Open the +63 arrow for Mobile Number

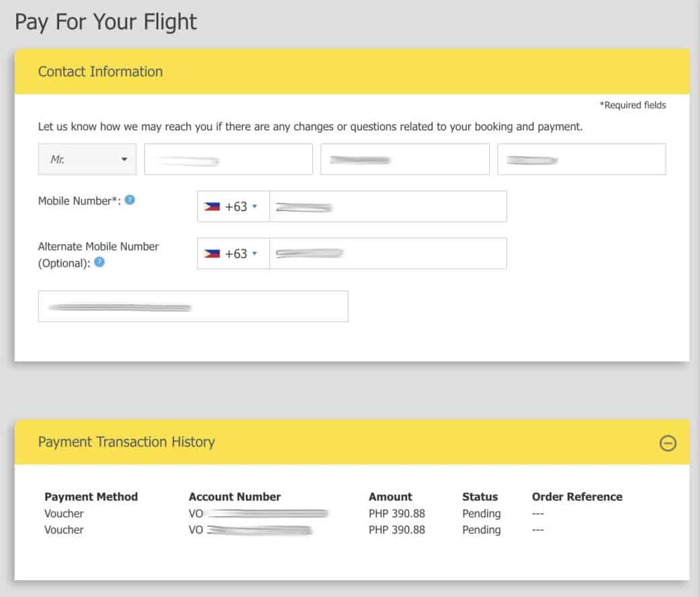[x=255, y=207]
